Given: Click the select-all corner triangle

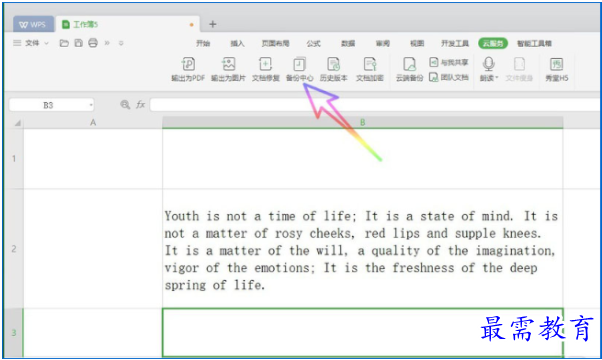Looking at the screenshot, I should pos(17,123).
